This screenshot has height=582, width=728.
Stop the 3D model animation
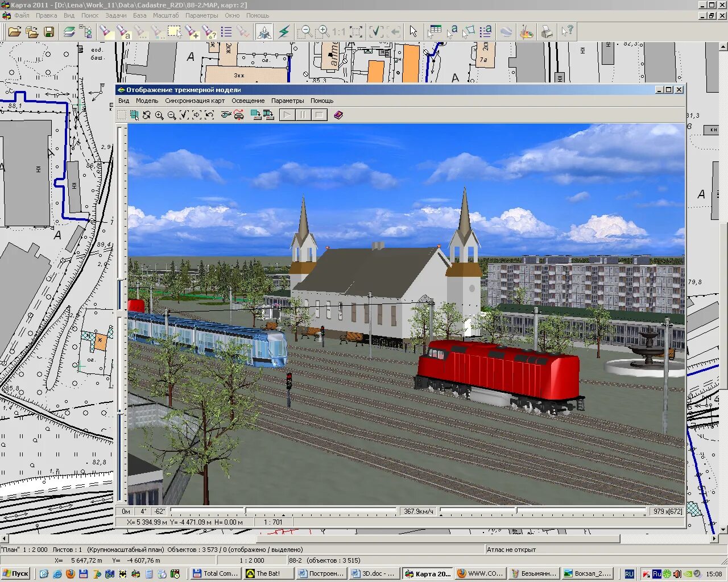[x=319, y=115]
